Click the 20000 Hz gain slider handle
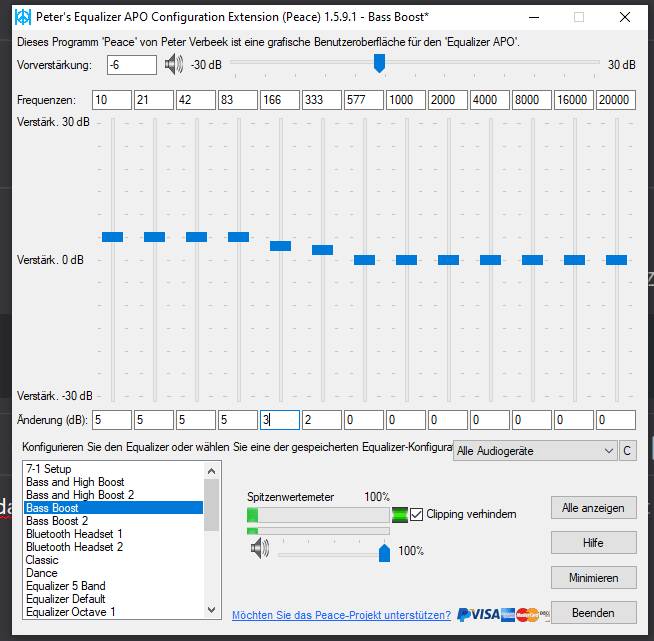The height and width of the screenshot is (641, 654). tap(616, 260)
